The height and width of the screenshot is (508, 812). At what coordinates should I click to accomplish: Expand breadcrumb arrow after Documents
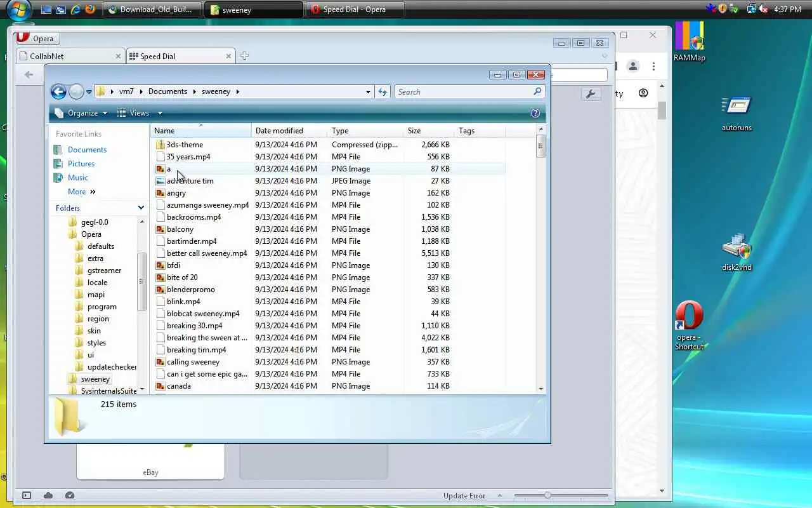pyautogui.click(x=194, y=91)
